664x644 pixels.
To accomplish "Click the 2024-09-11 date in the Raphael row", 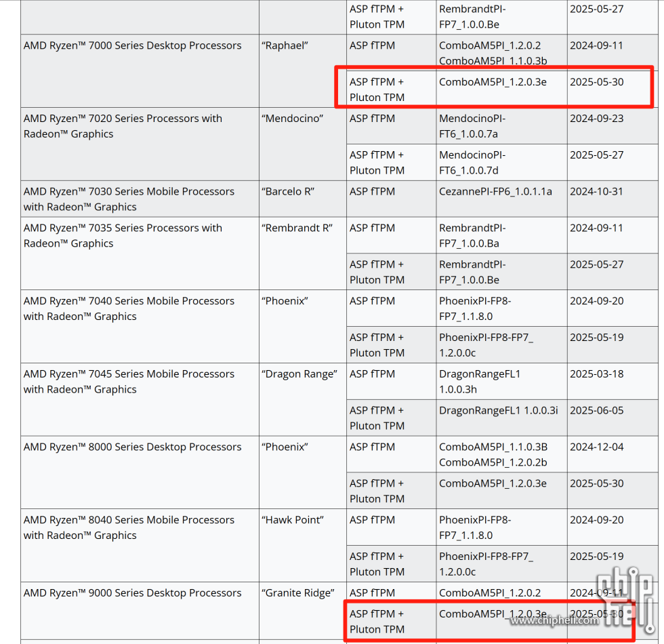I will [x=613, y=53].
